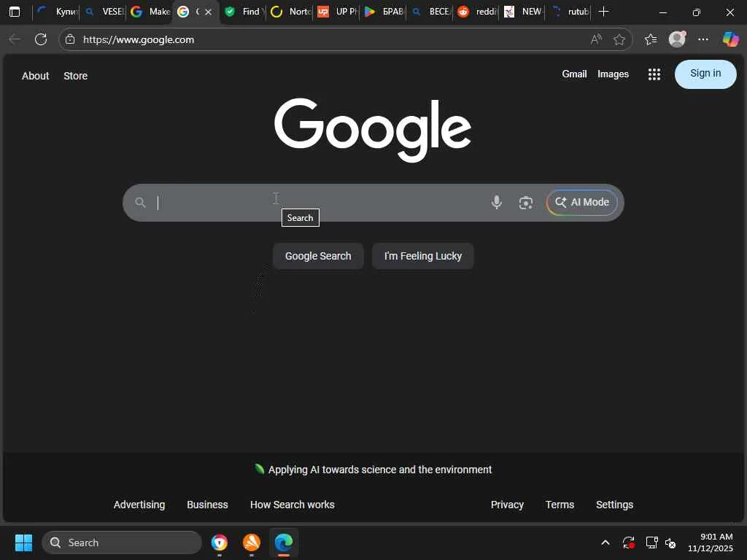
Task: Click the magnifier icon in Google search box
Action: pyautogui.click(x=140, y=203)
